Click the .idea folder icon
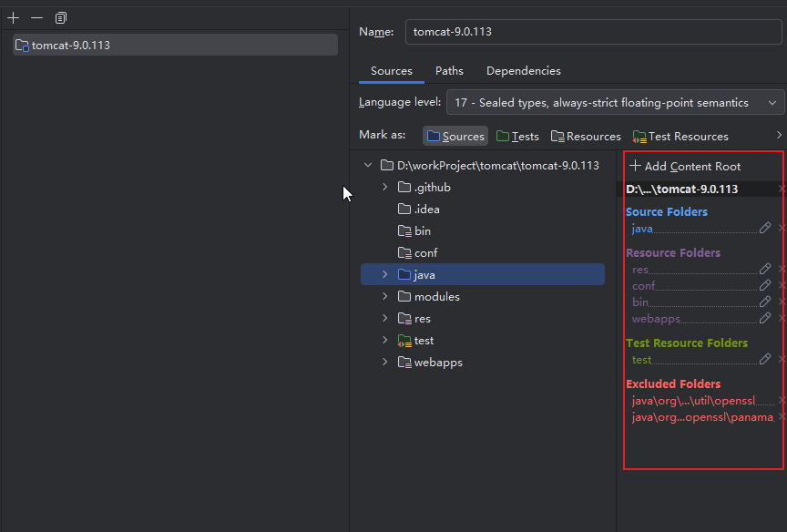This screenshot has height=532, width=787. pos(404,209)
